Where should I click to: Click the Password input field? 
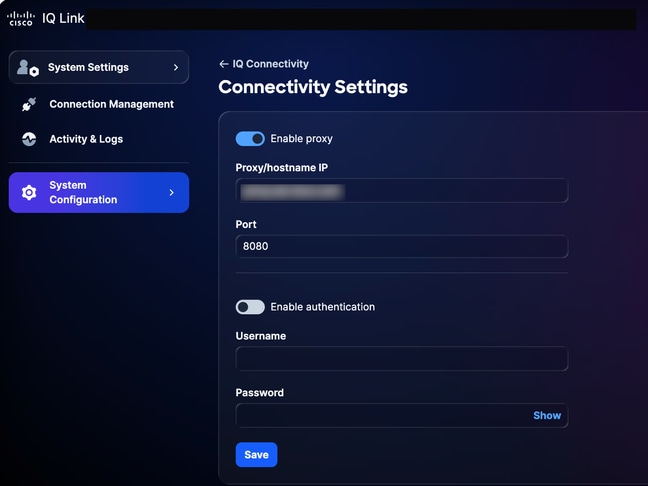pos(402,415)
